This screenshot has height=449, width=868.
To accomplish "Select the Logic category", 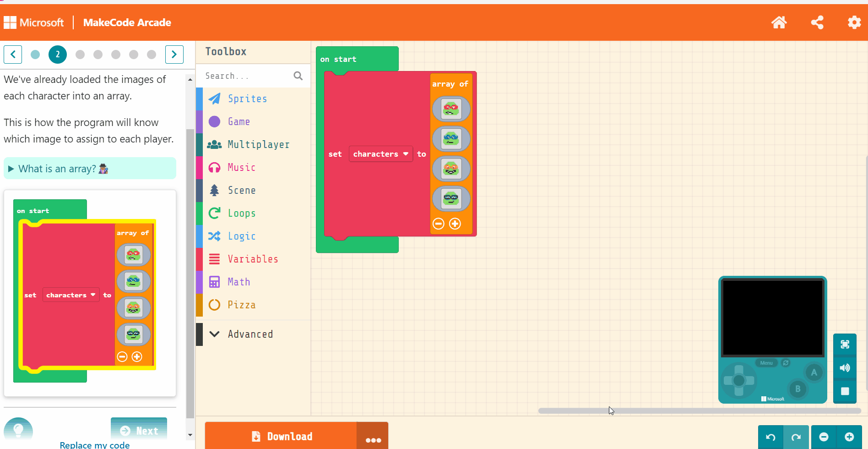I will pyautogui.click(x=242, y=236).
